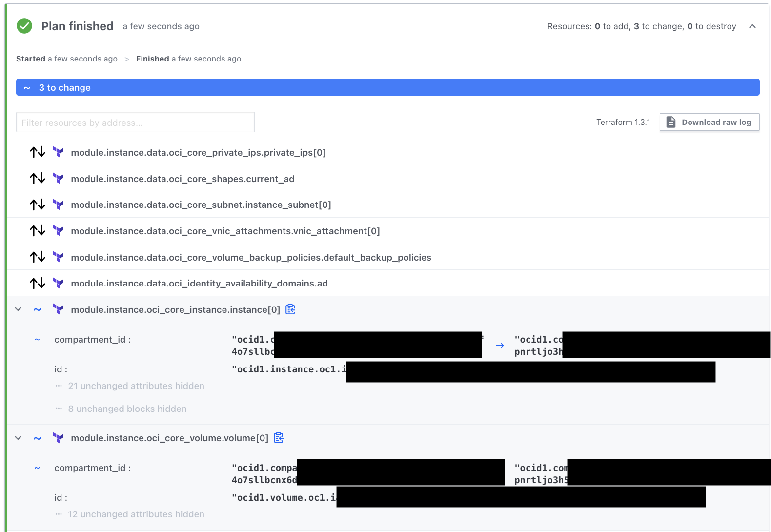Click Finished a few seconds ago timestamp
The width and height of the screenshot is (771, 532).
point(188,59)
